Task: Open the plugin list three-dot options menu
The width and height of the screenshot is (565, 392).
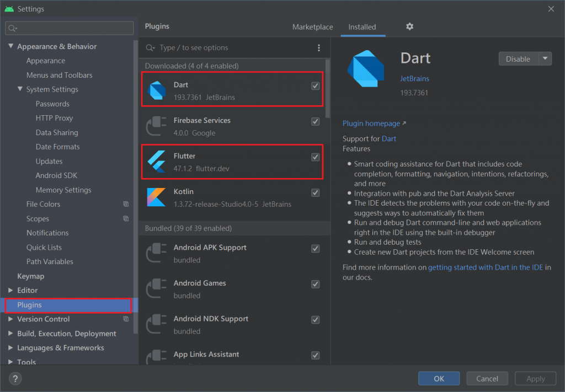Action: pos(319,48)
